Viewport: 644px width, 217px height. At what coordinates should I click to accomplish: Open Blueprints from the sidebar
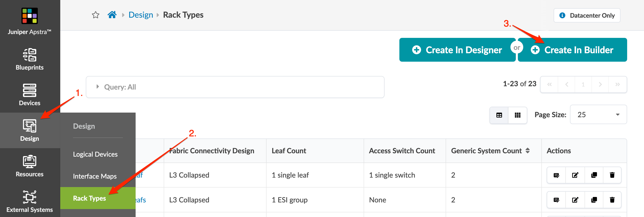click(x=30, y=59)
